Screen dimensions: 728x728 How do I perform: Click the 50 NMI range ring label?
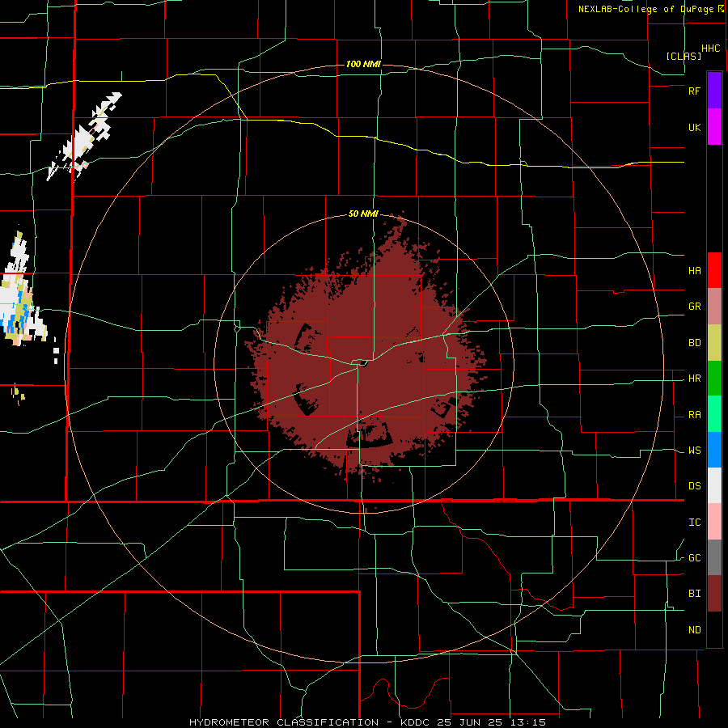click(x=363, y=214)
